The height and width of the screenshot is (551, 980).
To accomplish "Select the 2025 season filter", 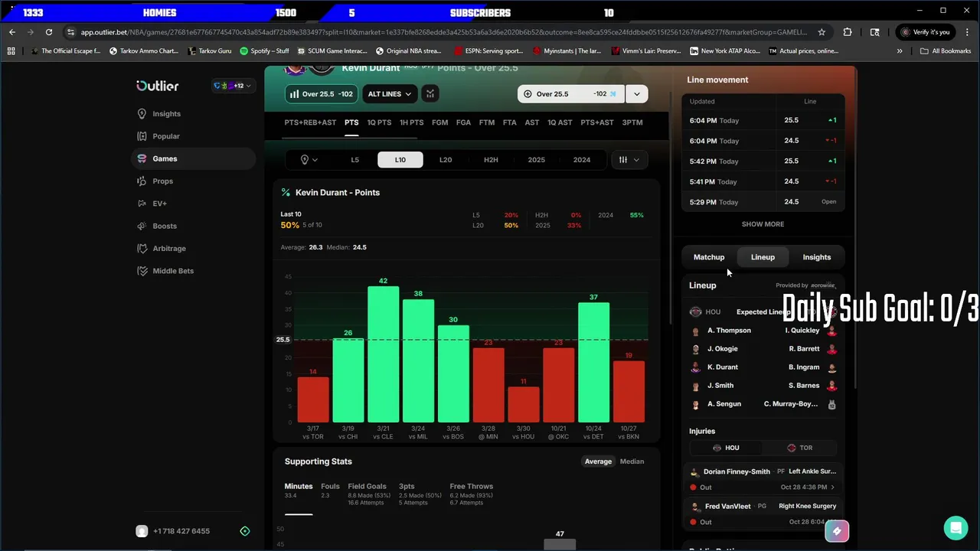I will (536, 160).
